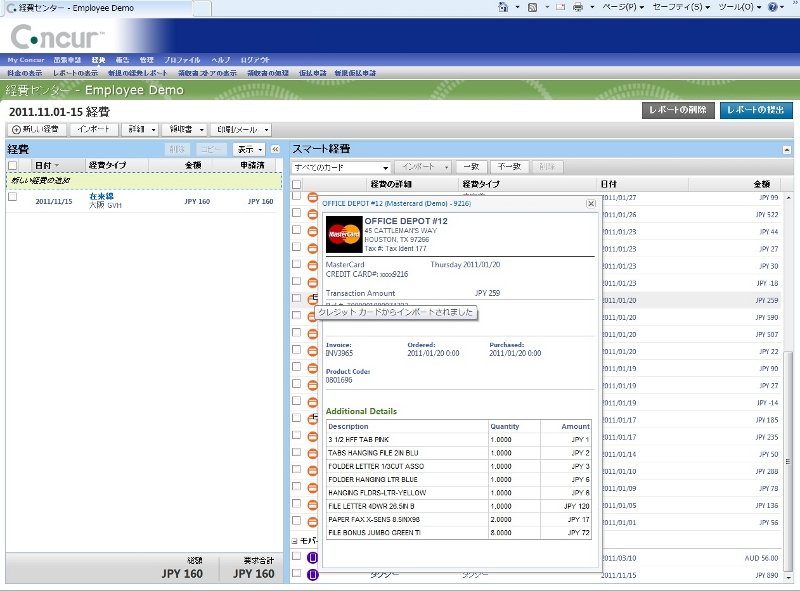Click the Concur logo
The image size is (800, 591).
[56, 37]
